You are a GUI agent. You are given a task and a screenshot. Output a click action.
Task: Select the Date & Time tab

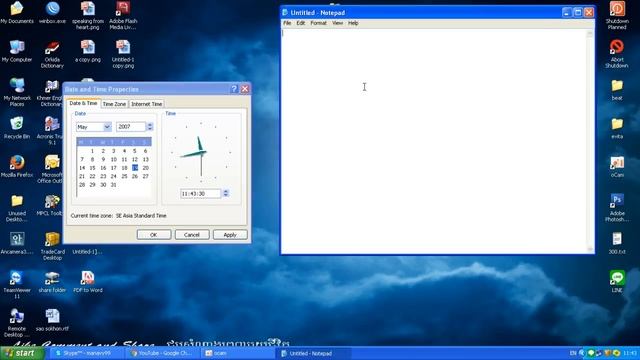(x=83, y=103)
